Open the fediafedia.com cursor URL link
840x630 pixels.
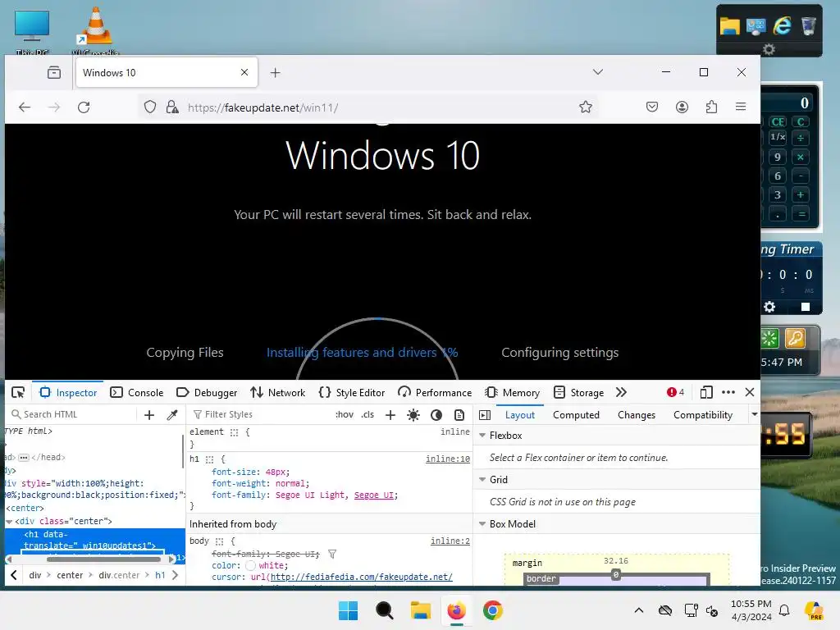(362, 577)
